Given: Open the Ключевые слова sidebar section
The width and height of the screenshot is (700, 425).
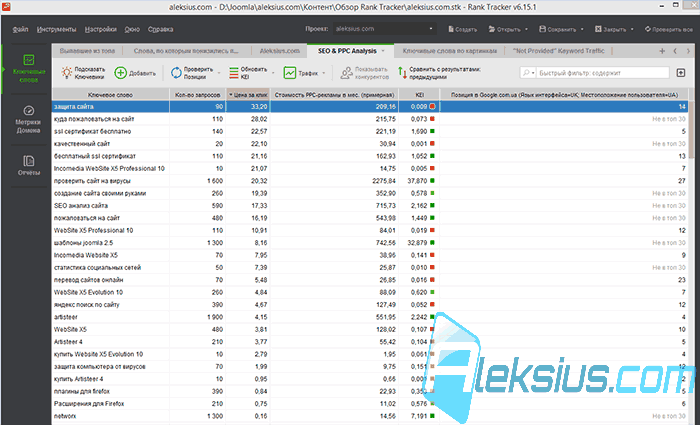Looking at the screenshot, I should pos(29,68).
